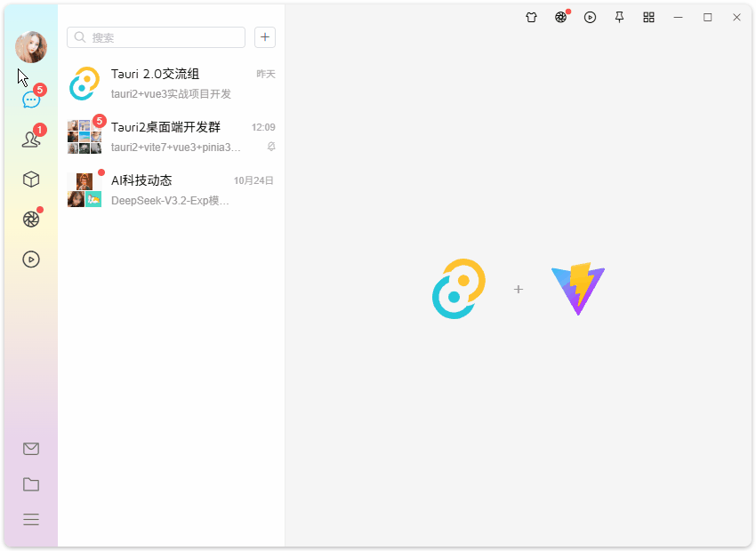Click the Tauri 2.0交流组 logo avatar
Image resolution: width=756 pixels, height=551 pixels.
84,84
